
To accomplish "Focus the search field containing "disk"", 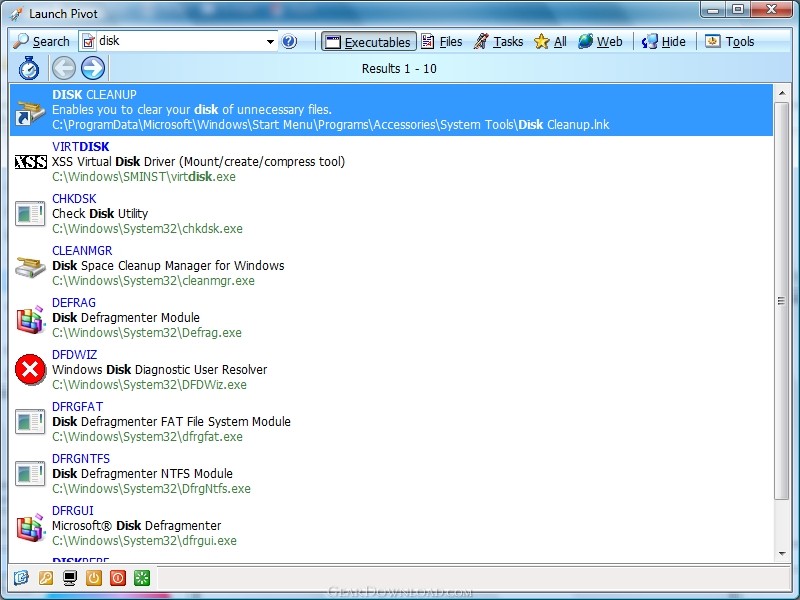I will click(180, 41).
